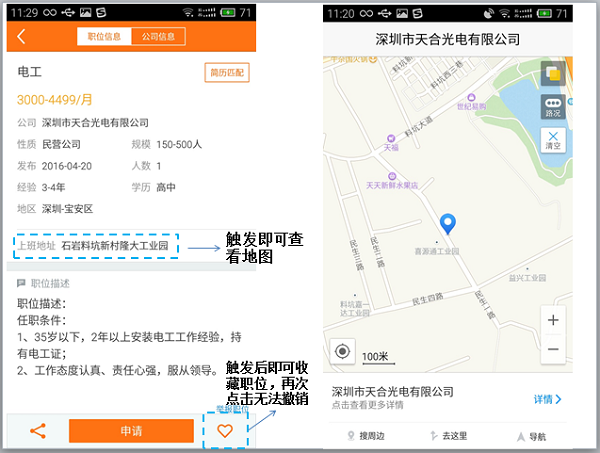Tap the share icon at the bottom
This screenshot has height=453, width=600.
coord(38,431)
